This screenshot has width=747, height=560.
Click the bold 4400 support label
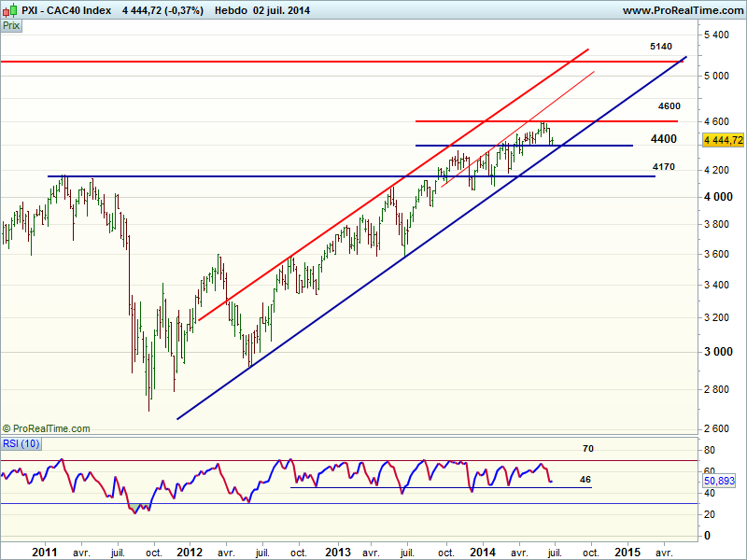(664, 139)
